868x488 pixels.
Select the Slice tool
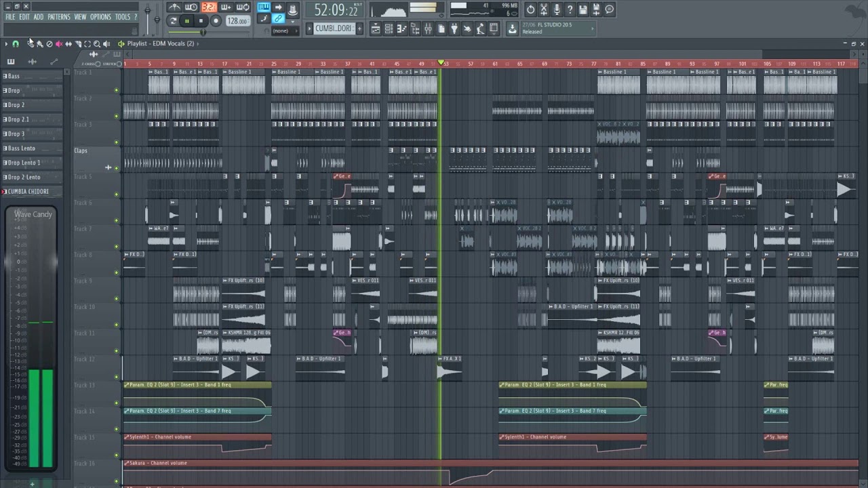point(78,44)
